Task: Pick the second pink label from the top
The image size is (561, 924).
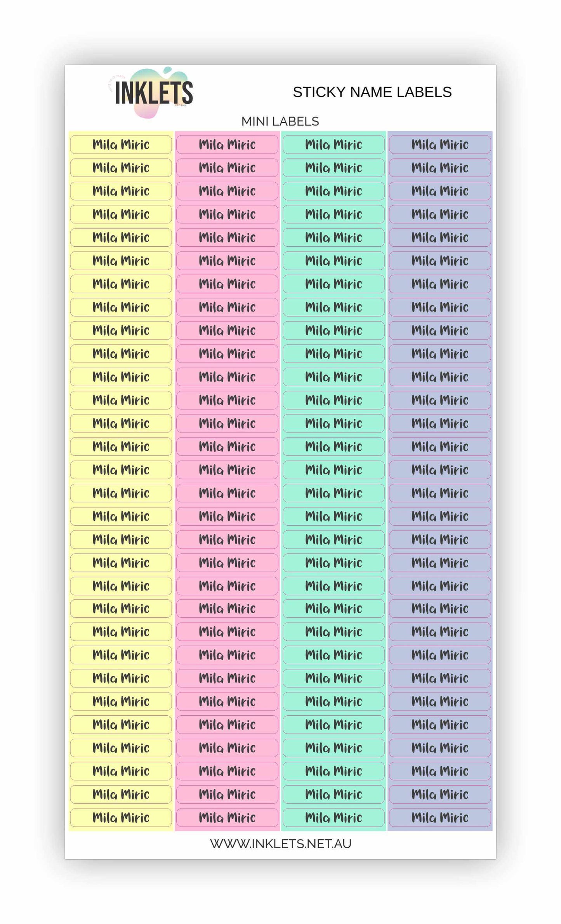Action: 227,168
